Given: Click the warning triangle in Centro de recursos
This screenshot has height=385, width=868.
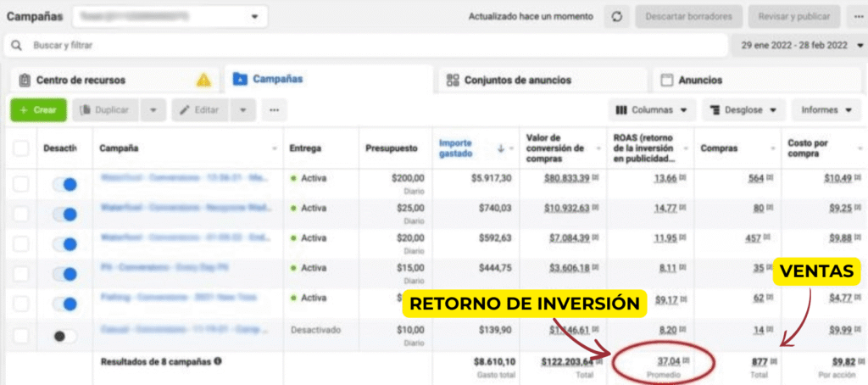Looking at the screenshot, I should click(203, 81).
